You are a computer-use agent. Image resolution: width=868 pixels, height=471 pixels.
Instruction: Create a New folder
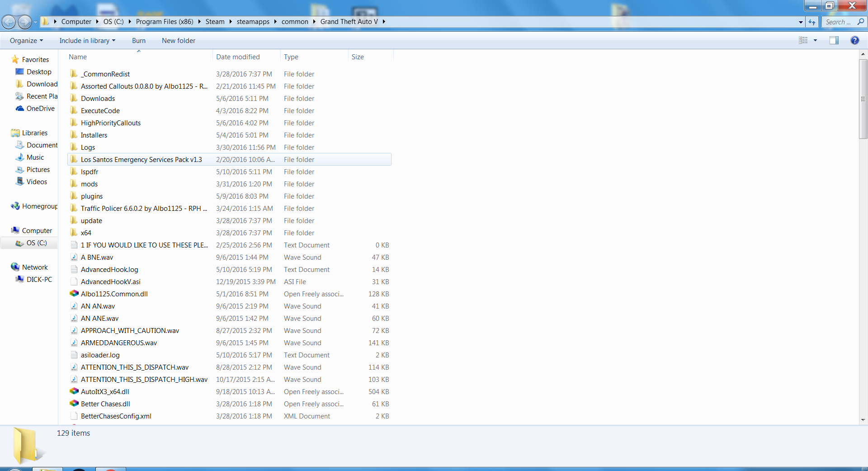pos(179,40)
